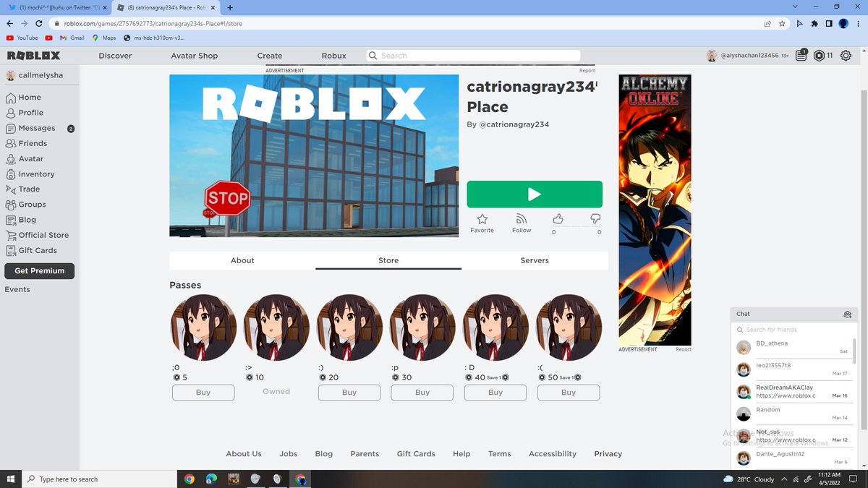Bookmark this page with the star icon
This screenshot has height=488, width=868.
pos(782,23)
